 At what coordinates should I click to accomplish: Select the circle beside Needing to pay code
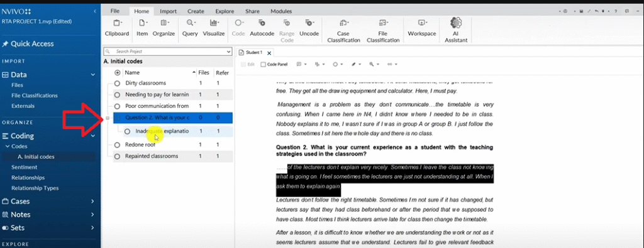click(x=117, y=95)
